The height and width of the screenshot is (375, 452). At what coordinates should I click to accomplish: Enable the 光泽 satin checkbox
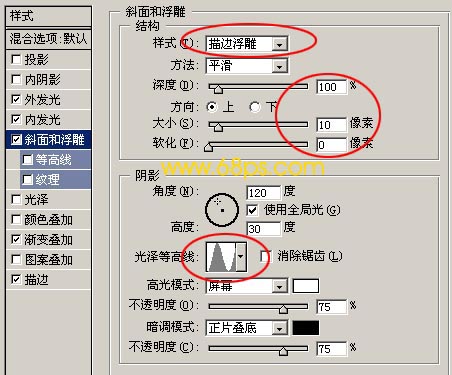pyautogui.click(x=16, y=200)
